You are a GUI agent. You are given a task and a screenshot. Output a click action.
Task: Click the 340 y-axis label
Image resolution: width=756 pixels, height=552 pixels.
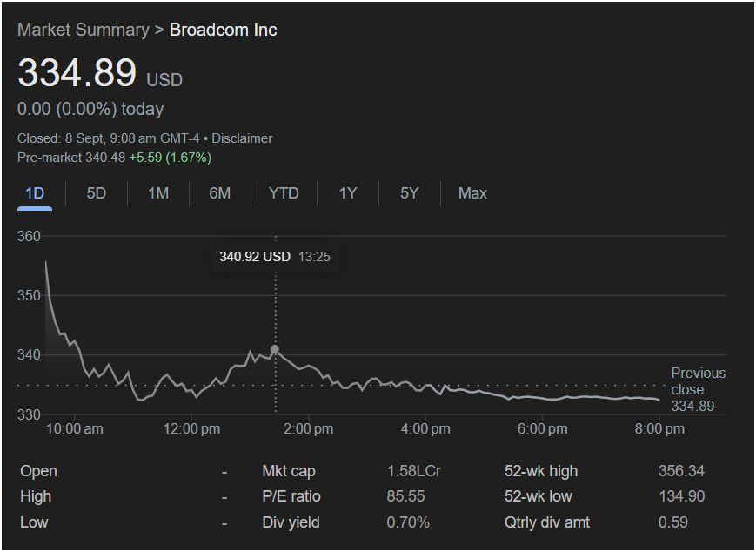(x=29, y=355)
